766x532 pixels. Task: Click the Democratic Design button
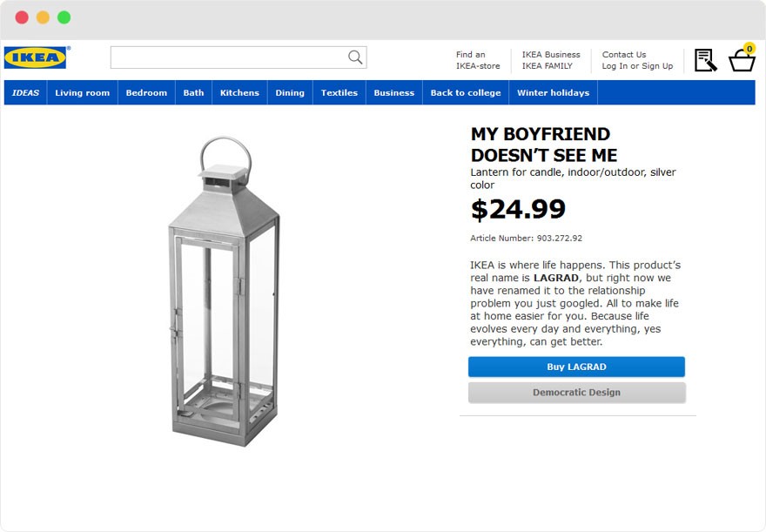[576, 393]
